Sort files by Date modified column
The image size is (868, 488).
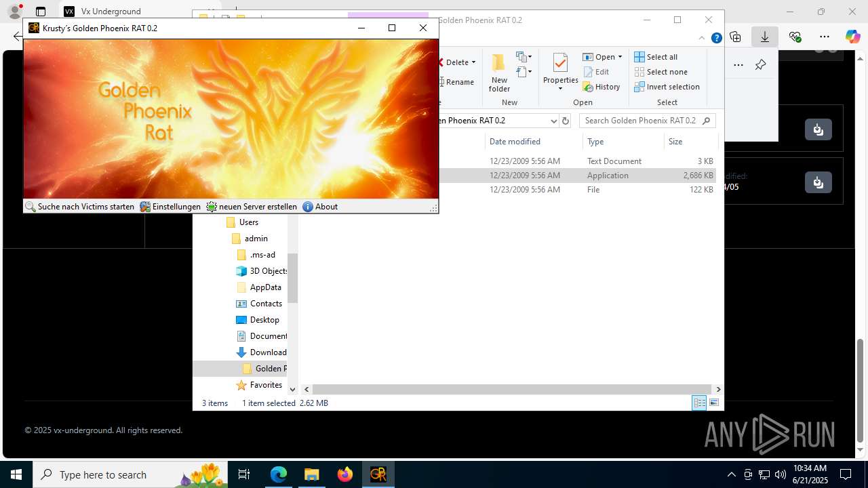coord(534,142)
